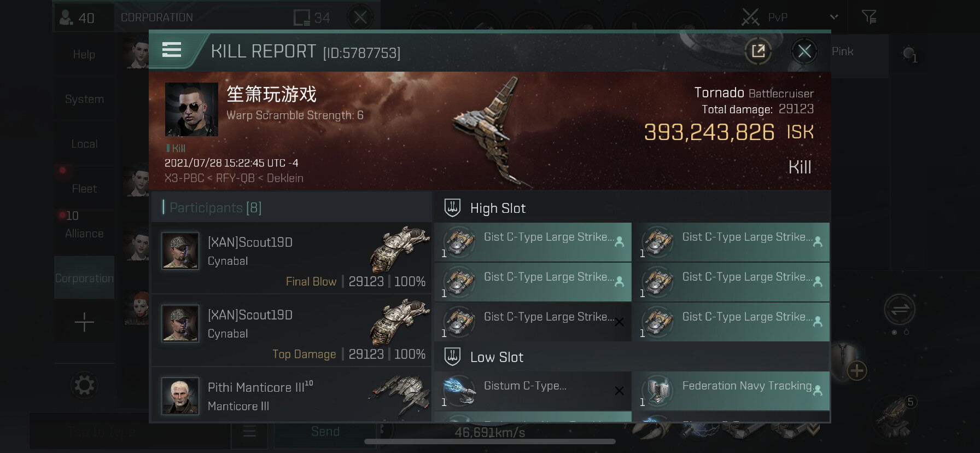
Task: Toggle the swap arrows circular button
Action: point(900,310)
